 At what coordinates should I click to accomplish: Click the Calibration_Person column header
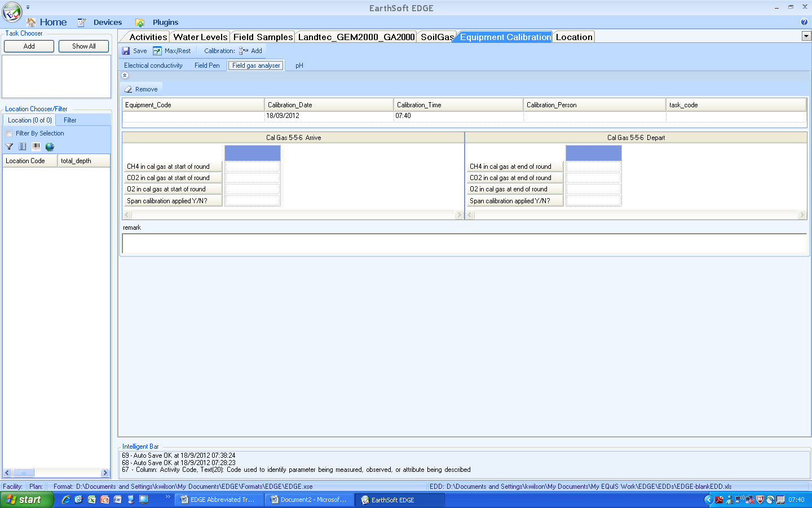[x=594, y=105]
